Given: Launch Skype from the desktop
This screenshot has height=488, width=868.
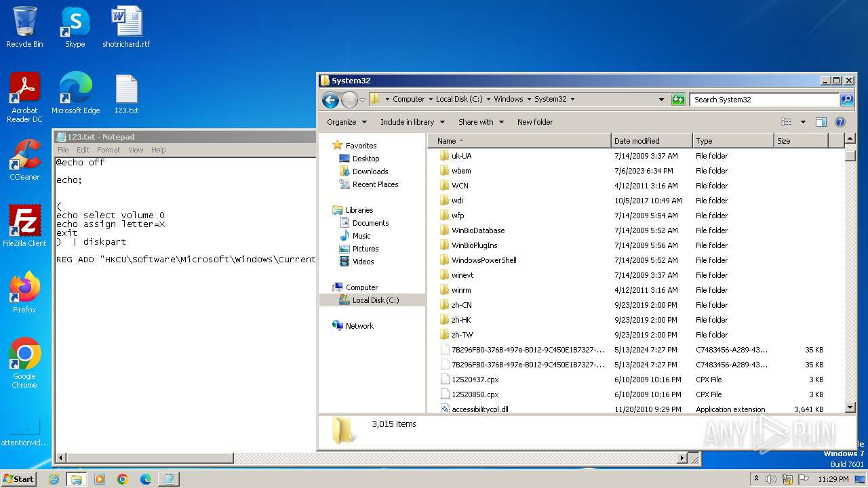Looking at the screenshot, I should click(75, 27).
